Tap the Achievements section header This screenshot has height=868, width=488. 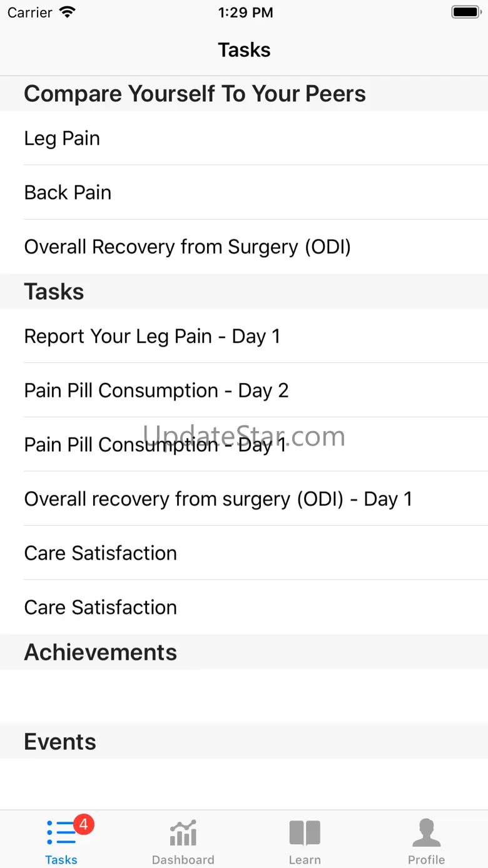coord(100,652)
